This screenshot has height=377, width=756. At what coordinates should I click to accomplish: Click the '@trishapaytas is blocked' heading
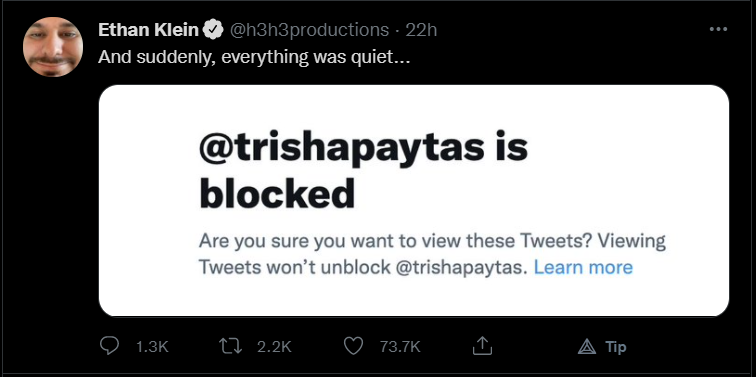(363, 170)
